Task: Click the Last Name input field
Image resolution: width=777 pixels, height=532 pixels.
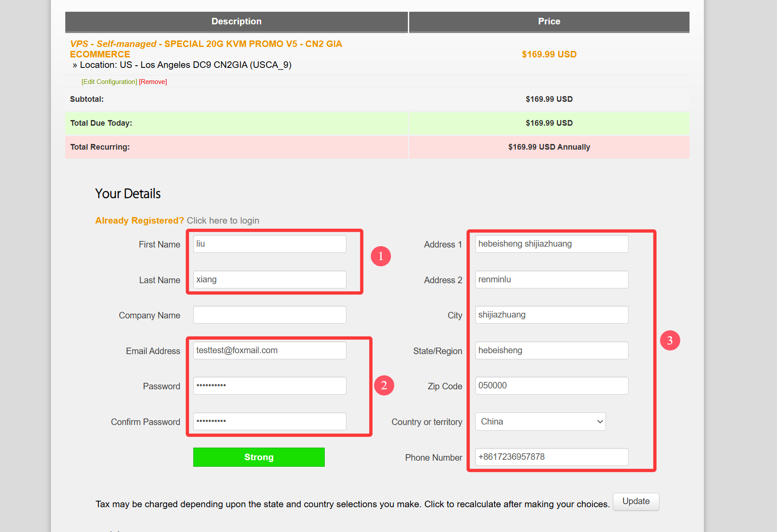Action: tap(269, 280)
